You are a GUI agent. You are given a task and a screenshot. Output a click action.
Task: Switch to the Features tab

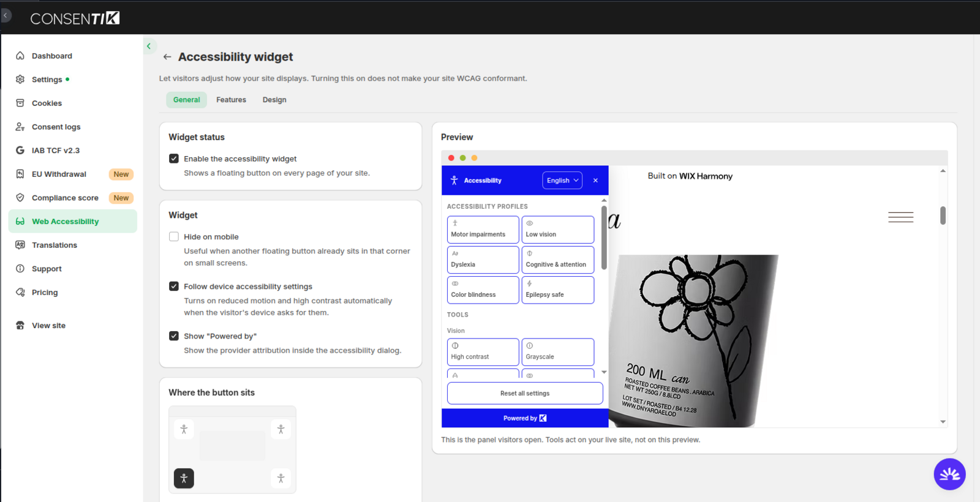231,100
